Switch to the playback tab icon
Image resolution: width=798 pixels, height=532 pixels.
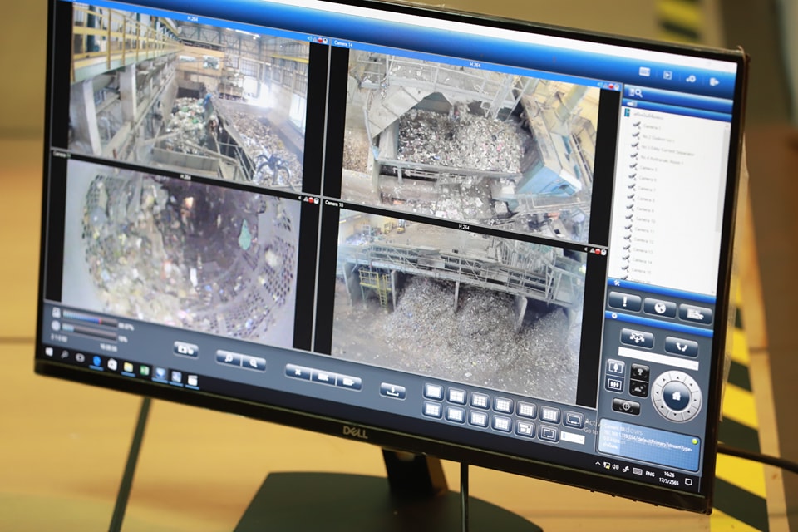tap(667, 75)
